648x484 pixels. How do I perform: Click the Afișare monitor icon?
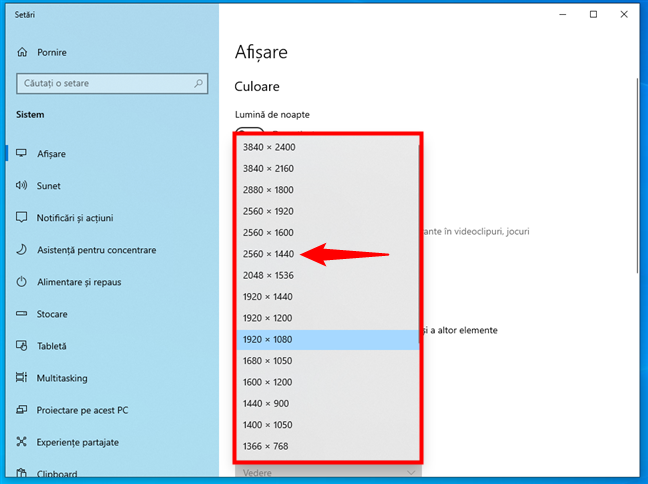coord(21,153)
